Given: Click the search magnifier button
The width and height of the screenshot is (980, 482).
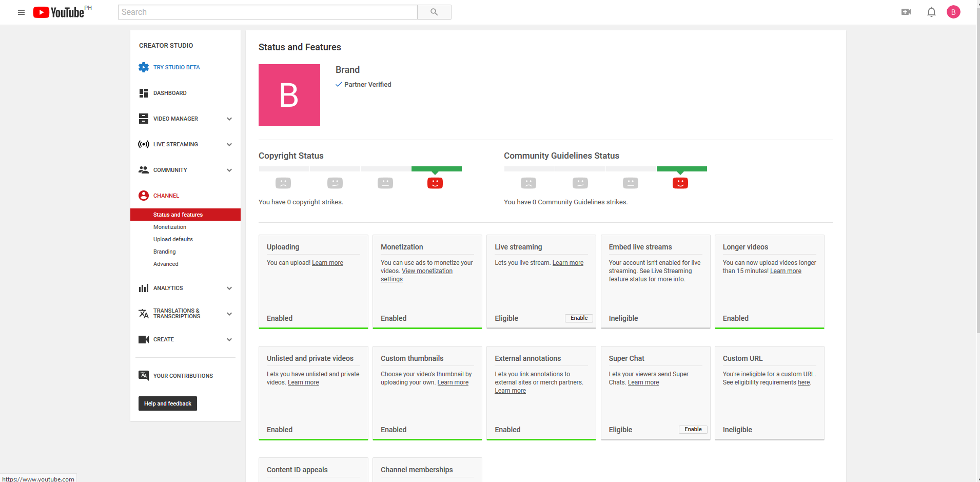Looking at the screenshot, I should [x=434, y=12].
